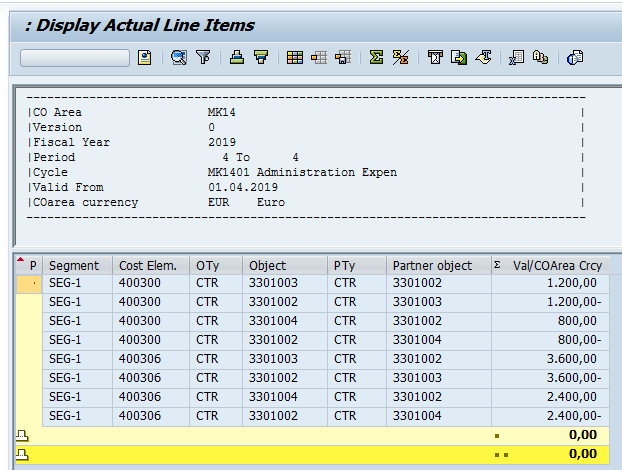
Task: Click the empty command input field
Action: 75,58
